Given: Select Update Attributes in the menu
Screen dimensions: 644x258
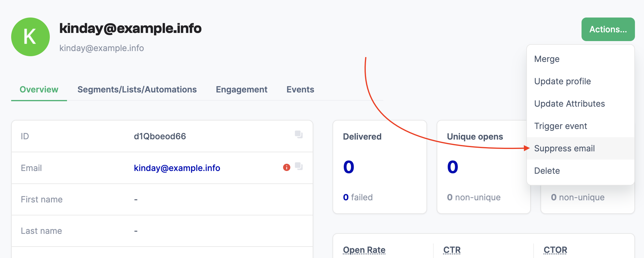Looking at the screenshot, I should (x=581, y=104).
